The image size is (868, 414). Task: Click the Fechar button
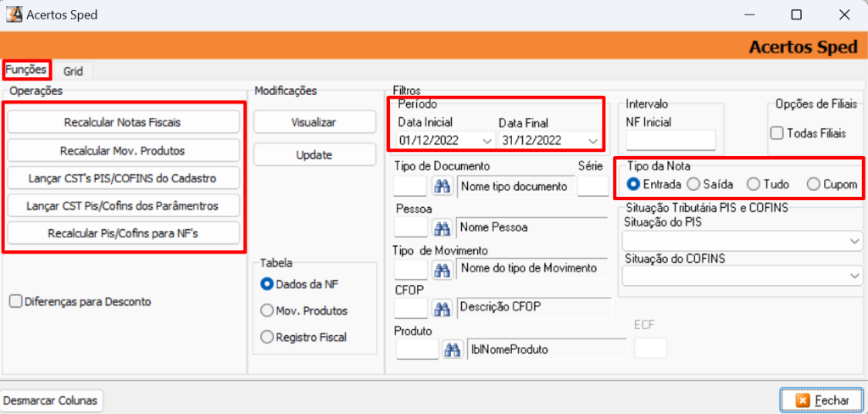[822, 400]
